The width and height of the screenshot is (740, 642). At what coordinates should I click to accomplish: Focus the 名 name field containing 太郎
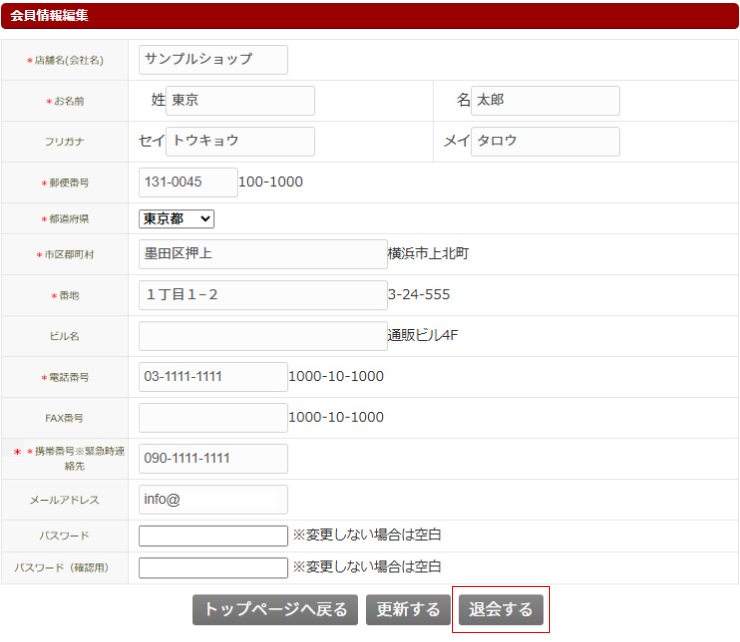tap(545, 101)
